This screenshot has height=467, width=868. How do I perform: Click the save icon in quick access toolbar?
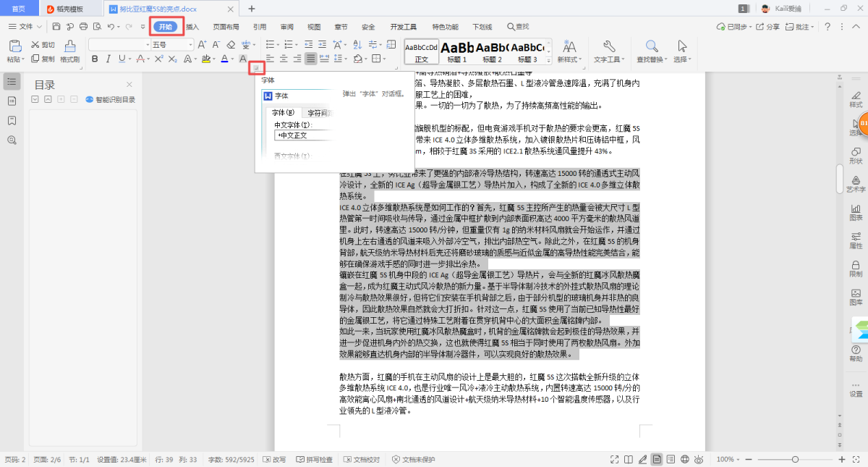pyautogui.click(x=57, y=27)
